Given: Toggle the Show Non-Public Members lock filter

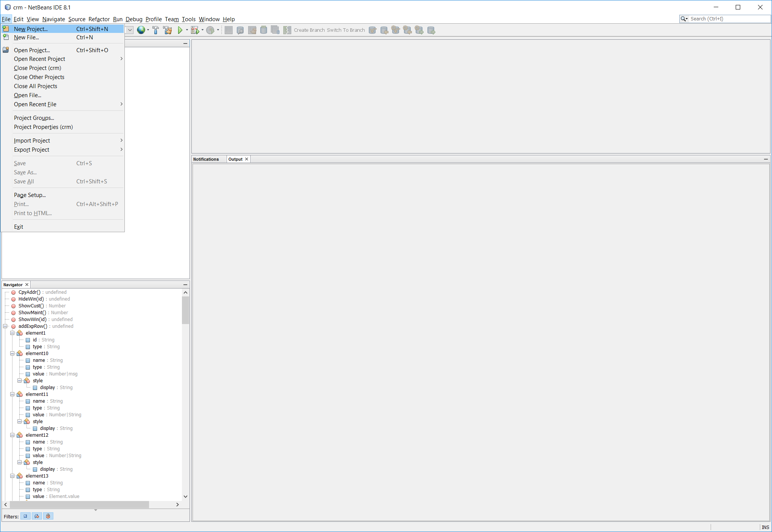Looking at the screenshot, I should pos(48,516).
